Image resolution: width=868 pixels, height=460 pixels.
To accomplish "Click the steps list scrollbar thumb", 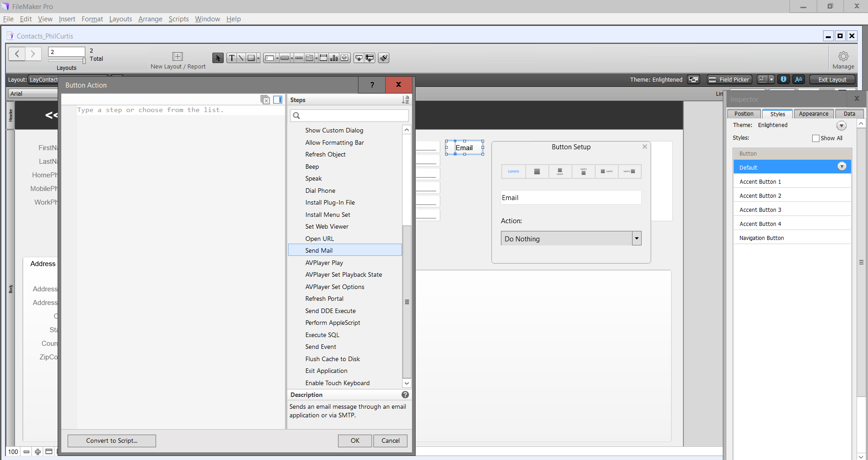I will click(407, 302).
